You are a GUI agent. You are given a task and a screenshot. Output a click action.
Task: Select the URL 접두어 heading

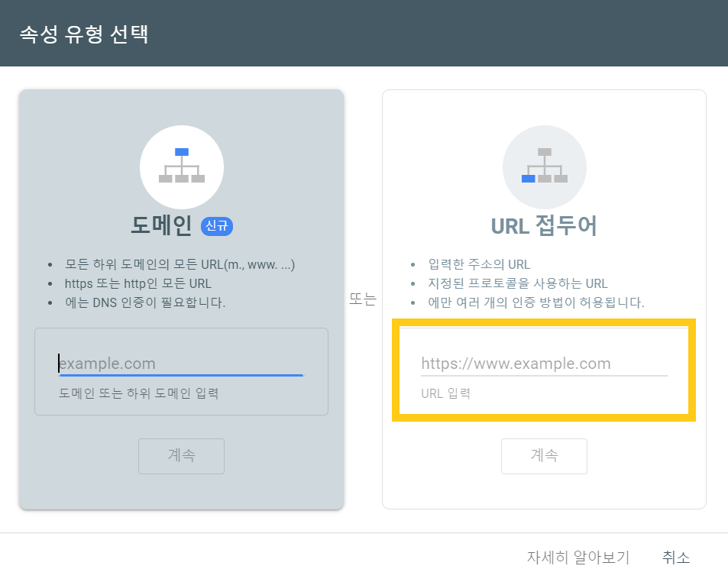pos(544,226)
